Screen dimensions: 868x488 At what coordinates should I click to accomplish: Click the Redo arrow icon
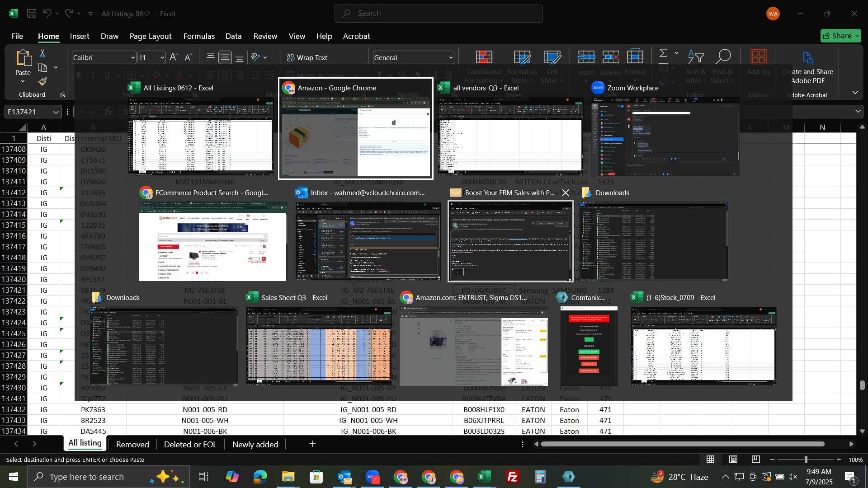pyautogui.click(x=69, y=14)
